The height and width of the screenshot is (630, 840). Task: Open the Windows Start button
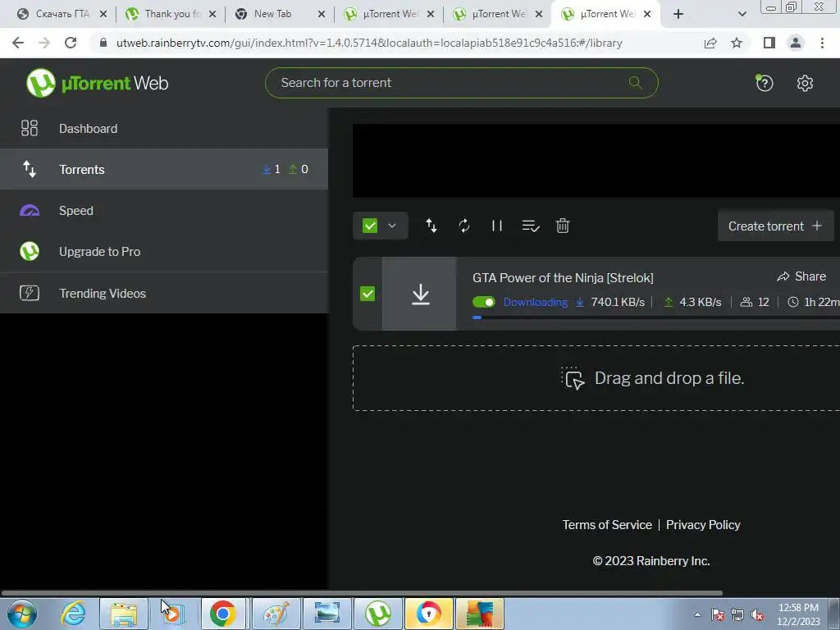pyautogui.click(x=22, y=613)
